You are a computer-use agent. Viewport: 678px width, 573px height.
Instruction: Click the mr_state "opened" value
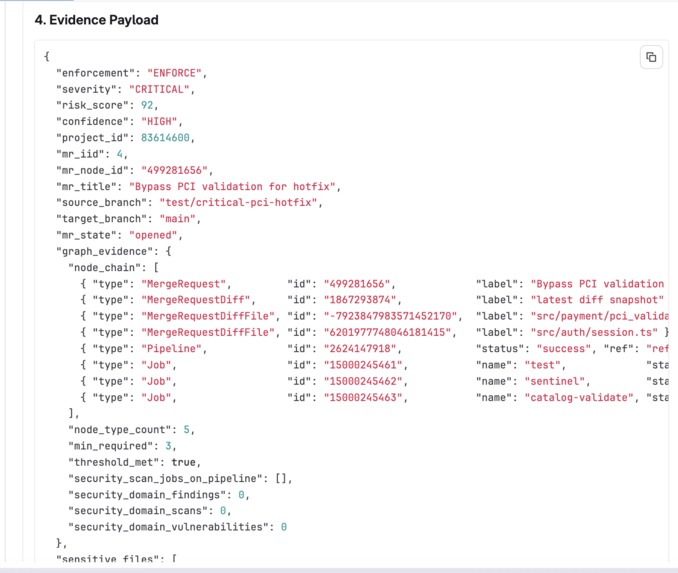click(x=153, y=235)
